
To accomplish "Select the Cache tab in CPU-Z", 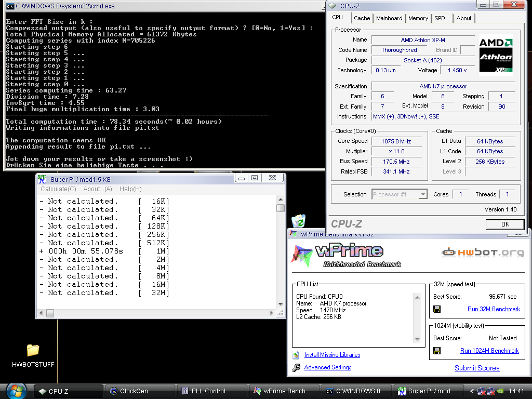I will (362, 18).
